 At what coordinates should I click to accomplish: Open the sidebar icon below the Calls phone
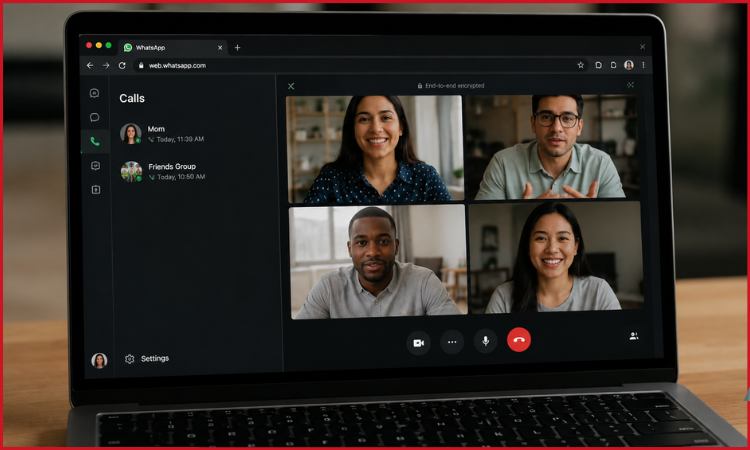(95, 165)
